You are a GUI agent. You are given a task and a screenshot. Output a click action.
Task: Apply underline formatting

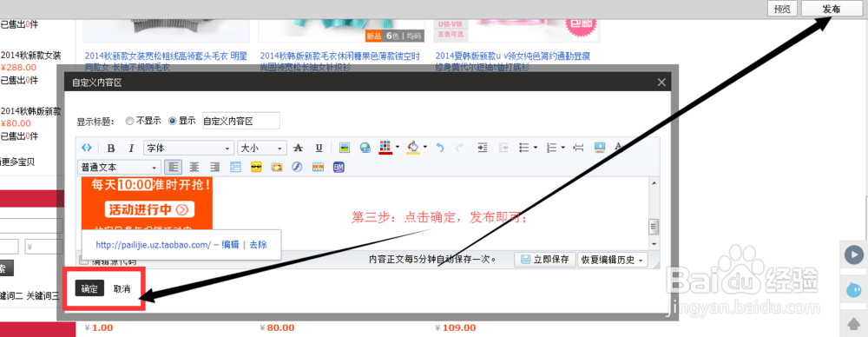tap(319, 148)
